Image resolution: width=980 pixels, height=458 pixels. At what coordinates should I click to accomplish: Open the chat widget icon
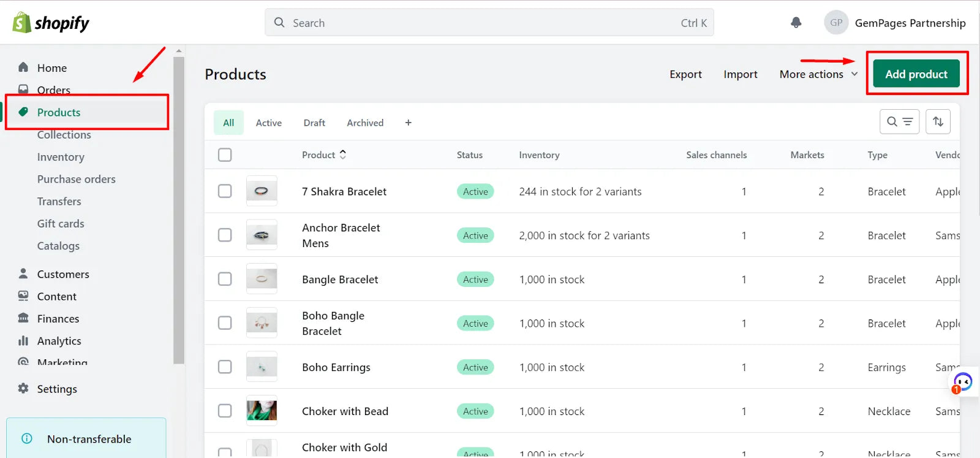pos(962,382)
